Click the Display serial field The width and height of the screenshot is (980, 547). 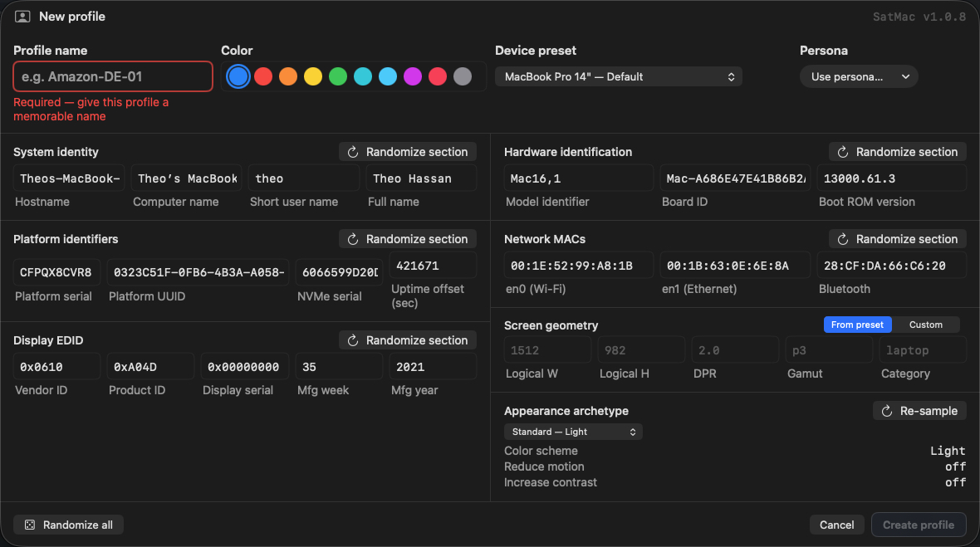pyautogui.click(x=245, y=367)
